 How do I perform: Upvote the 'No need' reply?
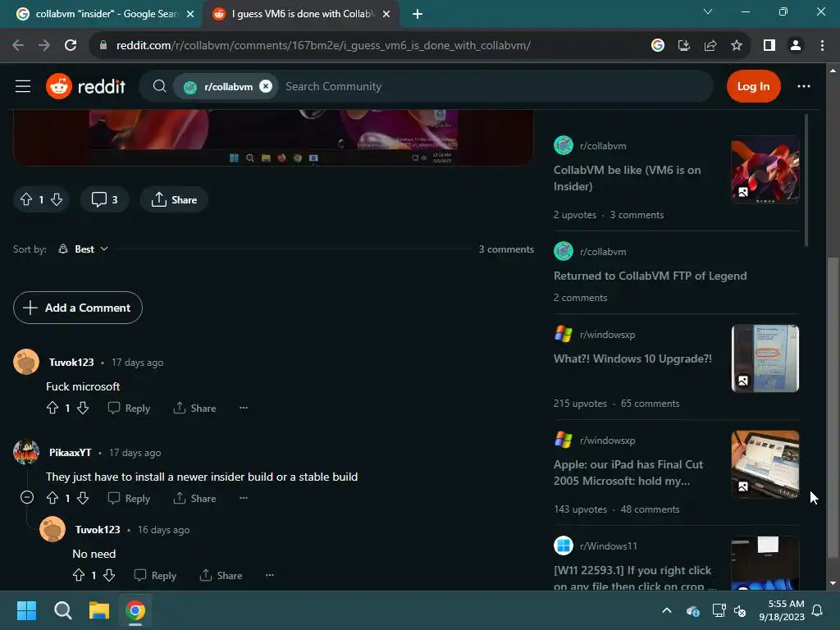click(78, 575)
